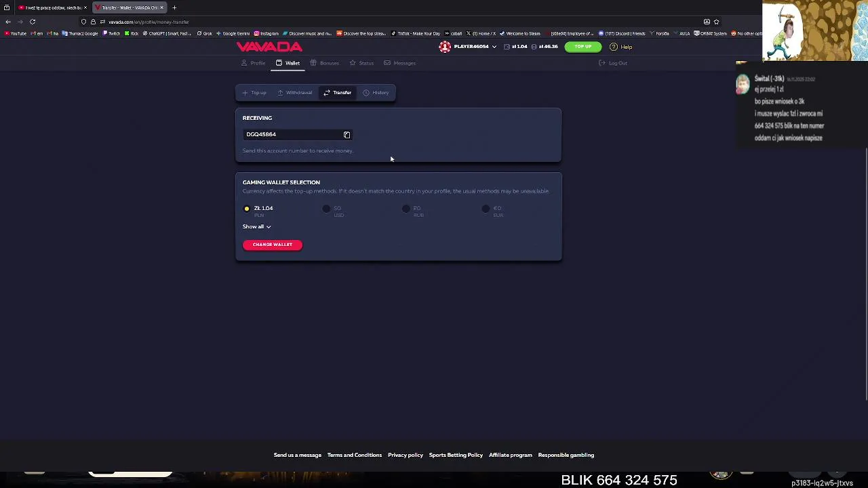Screen dimensions: 868x488
Task: Click the address bar URL vavada.com
Action: 149,22
